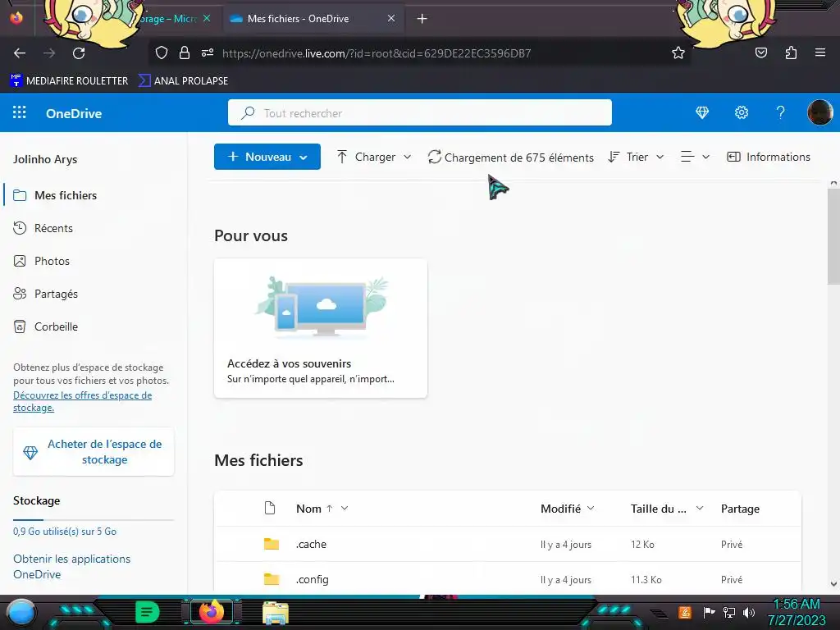Click the network tray icon
840x630 pixels.
(x=728, y=612)
